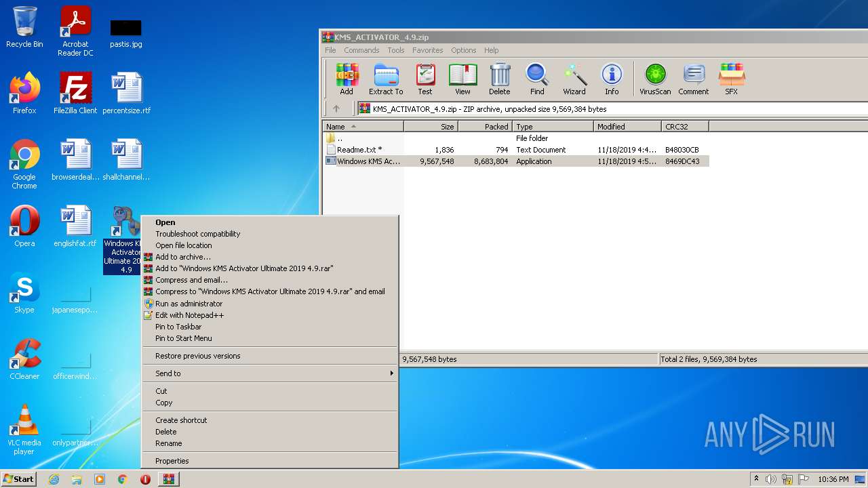Select the parent folder '..' row
Image resolution: width=868 pixels, height=488 pixels.
(516, 138)
